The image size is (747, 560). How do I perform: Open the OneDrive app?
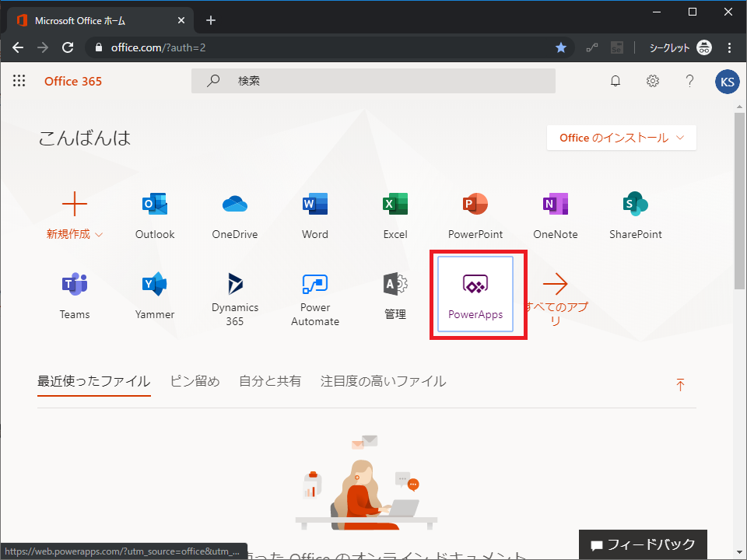tap(235, 215)
